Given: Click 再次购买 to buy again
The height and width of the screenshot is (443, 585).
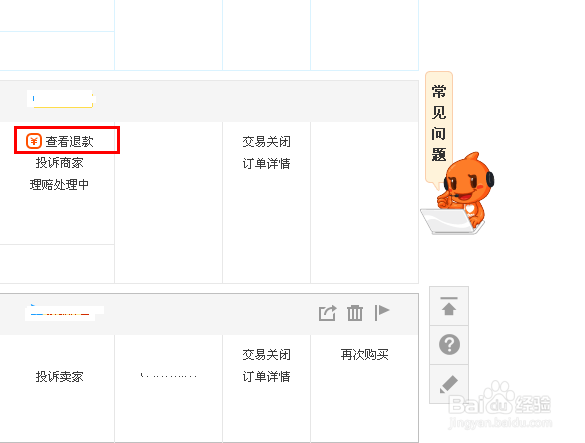Looking at the screenshot, I should click(x=365, y=355).
